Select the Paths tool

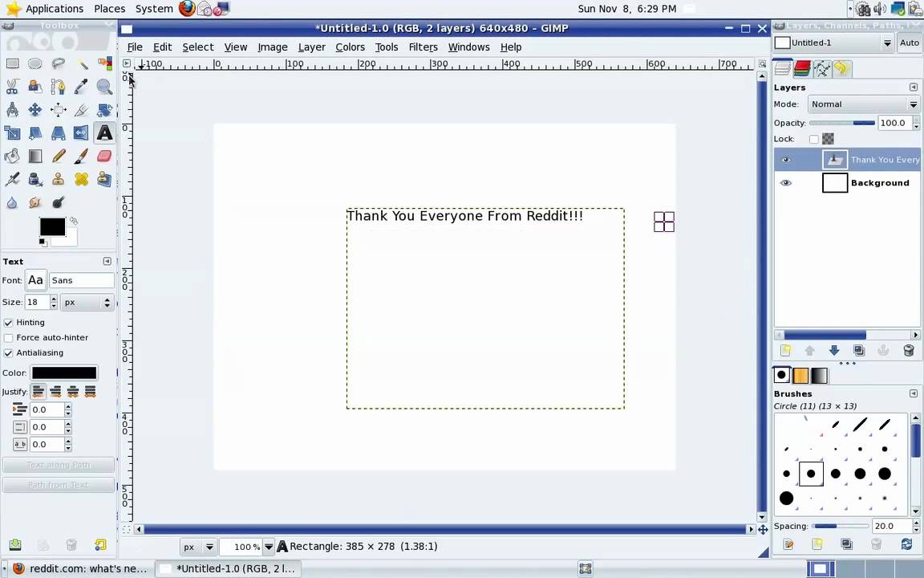[59, 87]
